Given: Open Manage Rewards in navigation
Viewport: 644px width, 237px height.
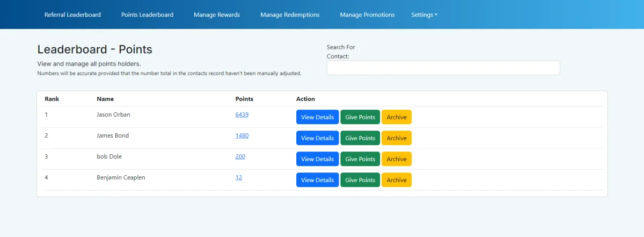Looking at the screenshot, I should coord(217,15).
